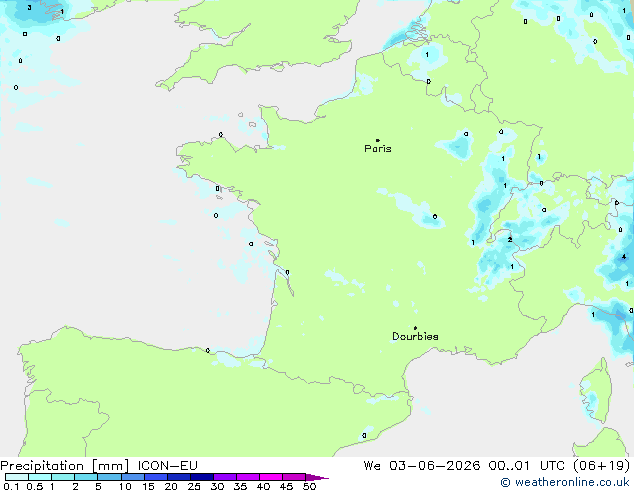This screenshot has width=634, height=490.
Task: Pick the legend swatch between 35 and 40
Action: pos(248,477)
